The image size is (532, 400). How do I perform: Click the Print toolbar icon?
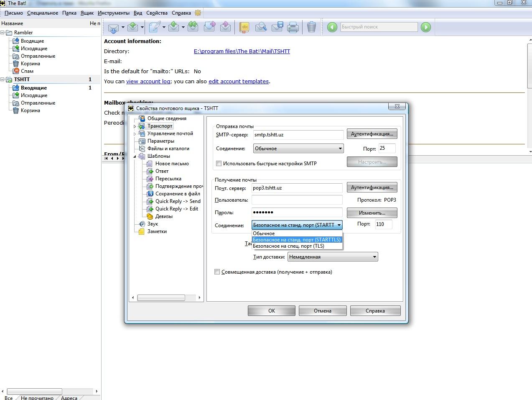pos(293,27)
